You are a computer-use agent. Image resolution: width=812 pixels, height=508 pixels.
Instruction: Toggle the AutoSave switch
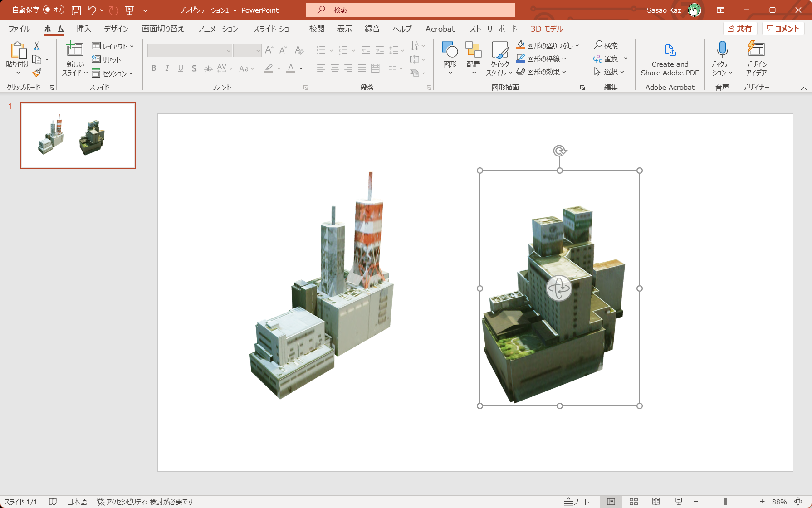[54, 10]
